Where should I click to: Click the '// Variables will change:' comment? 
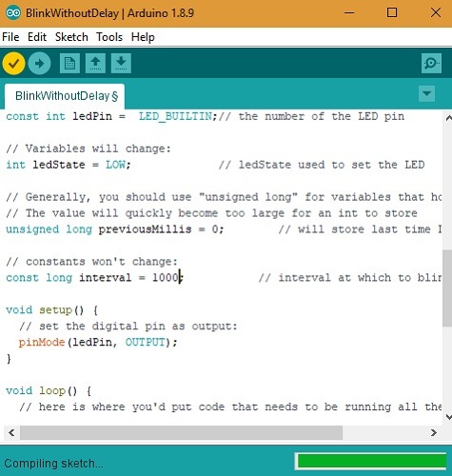pyautogui.click(x=88, y=149)
